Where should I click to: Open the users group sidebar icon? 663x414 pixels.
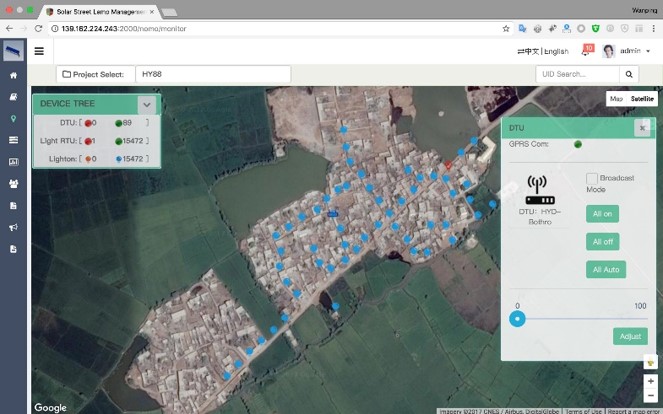[x=13, y=183]
